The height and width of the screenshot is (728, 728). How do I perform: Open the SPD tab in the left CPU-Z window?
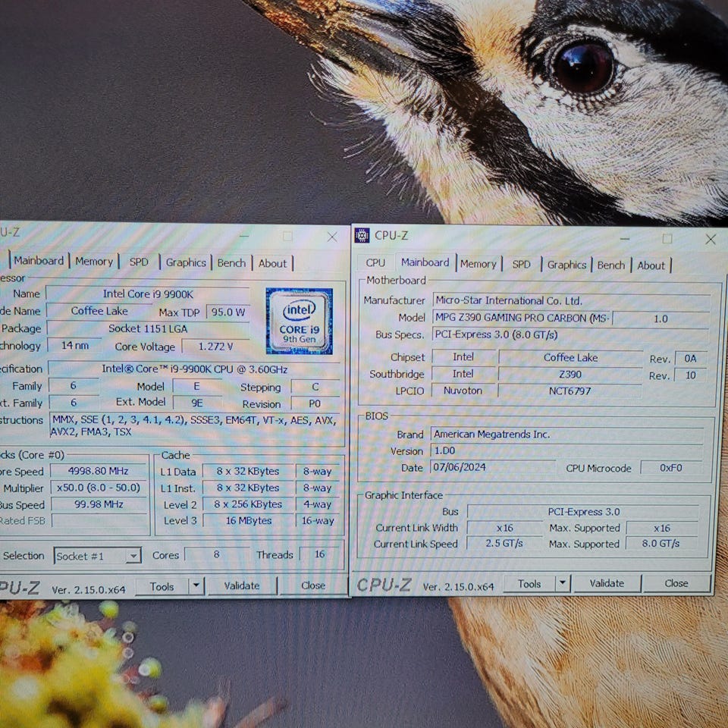[138, 262]
